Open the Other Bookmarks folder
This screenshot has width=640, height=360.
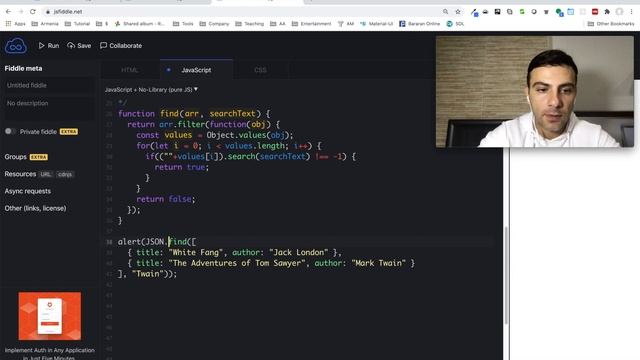611,24
